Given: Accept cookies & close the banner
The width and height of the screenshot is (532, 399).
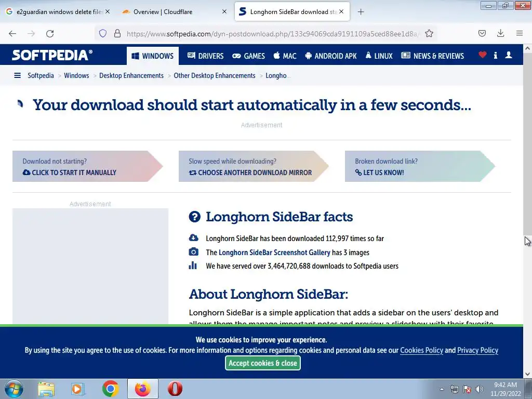Looking at the screenshot, I should coord(262,363).
